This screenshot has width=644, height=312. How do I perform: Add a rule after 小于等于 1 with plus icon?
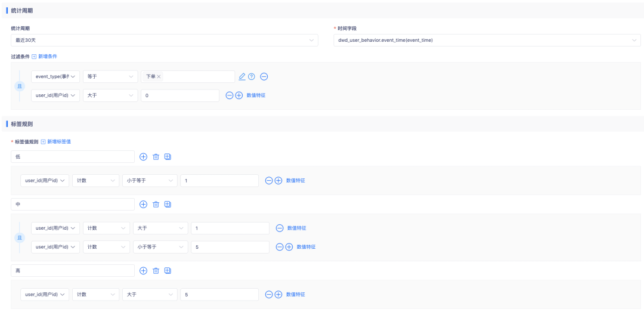(278, 180)
